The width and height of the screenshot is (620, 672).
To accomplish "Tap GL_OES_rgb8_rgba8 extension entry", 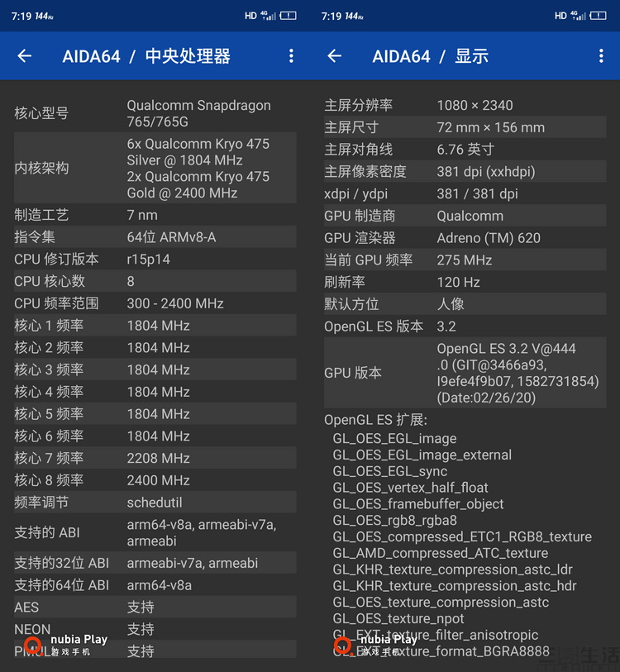I will [x=394, y=520].
